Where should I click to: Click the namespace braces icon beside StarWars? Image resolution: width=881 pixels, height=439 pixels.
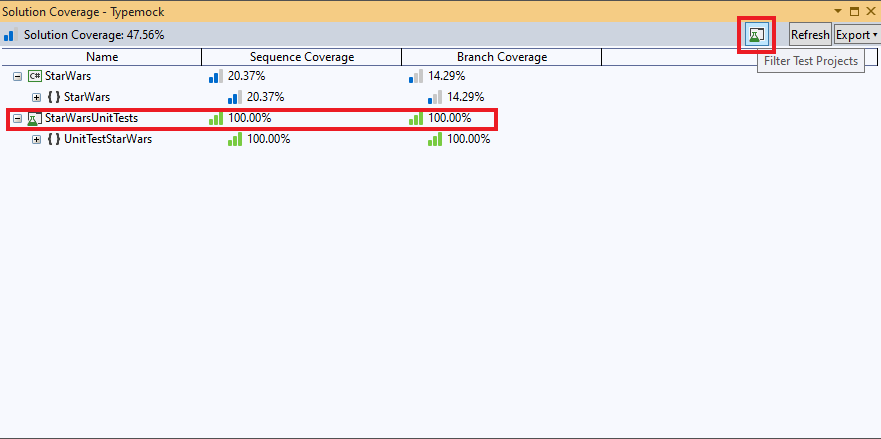tap(53, 97)
